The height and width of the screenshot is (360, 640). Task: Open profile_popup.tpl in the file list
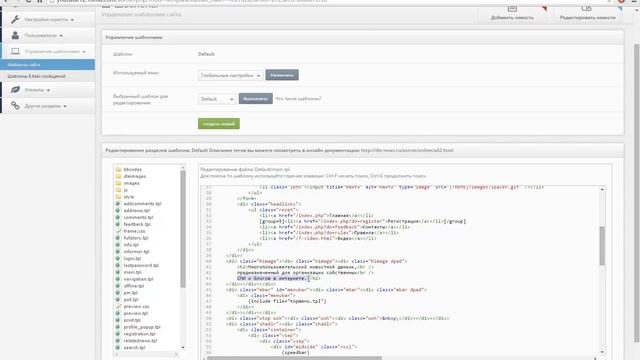point(142,327)
